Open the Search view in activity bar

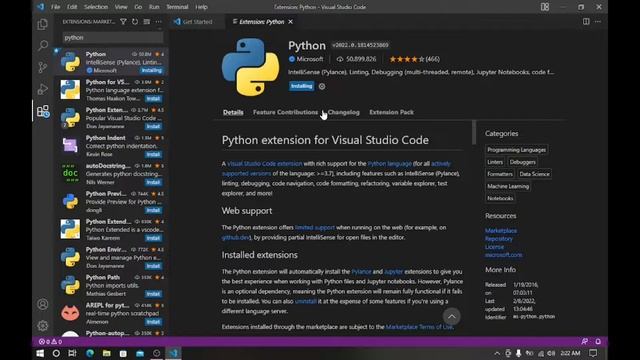point(42,45)
